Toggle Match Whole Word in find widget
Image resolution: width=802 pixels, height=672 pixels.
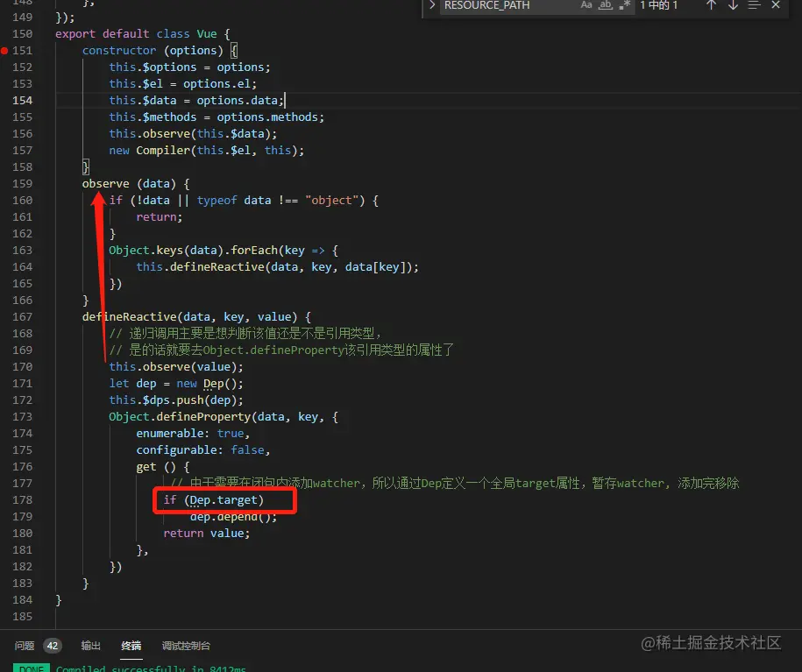606,5
